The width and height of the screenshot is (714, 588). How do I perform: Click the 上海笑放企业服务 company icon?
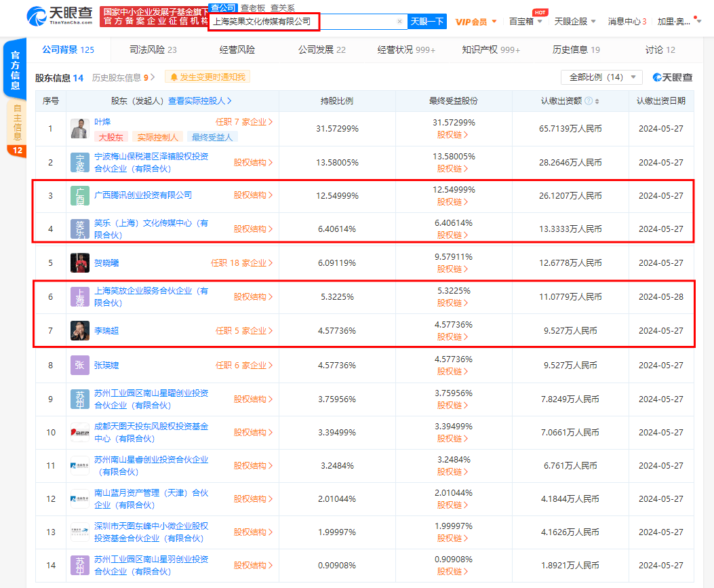(80, 297)
